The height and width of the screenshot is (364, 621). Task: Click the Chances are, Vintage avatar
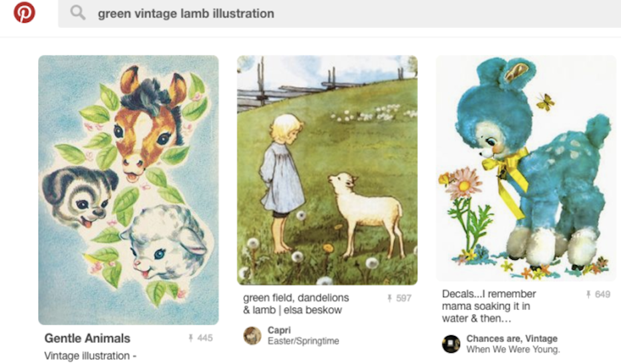coord(451,344)
